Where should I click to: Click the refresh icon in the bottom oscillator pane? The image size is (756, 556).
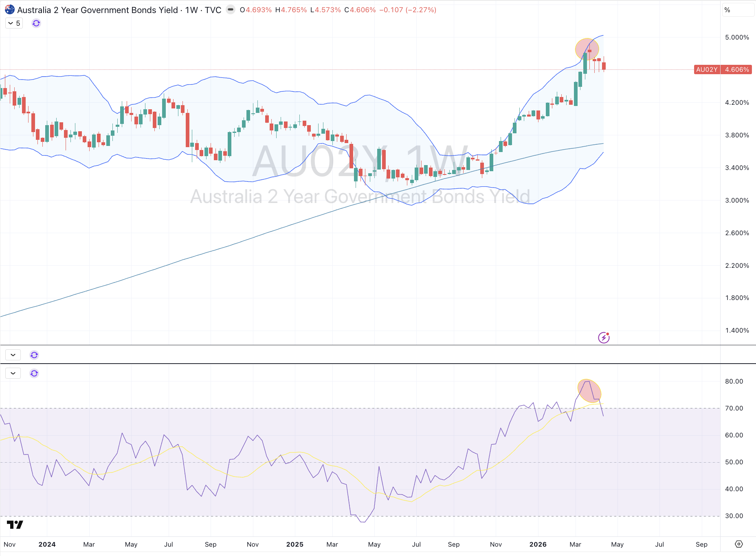[x=34, y=373]
